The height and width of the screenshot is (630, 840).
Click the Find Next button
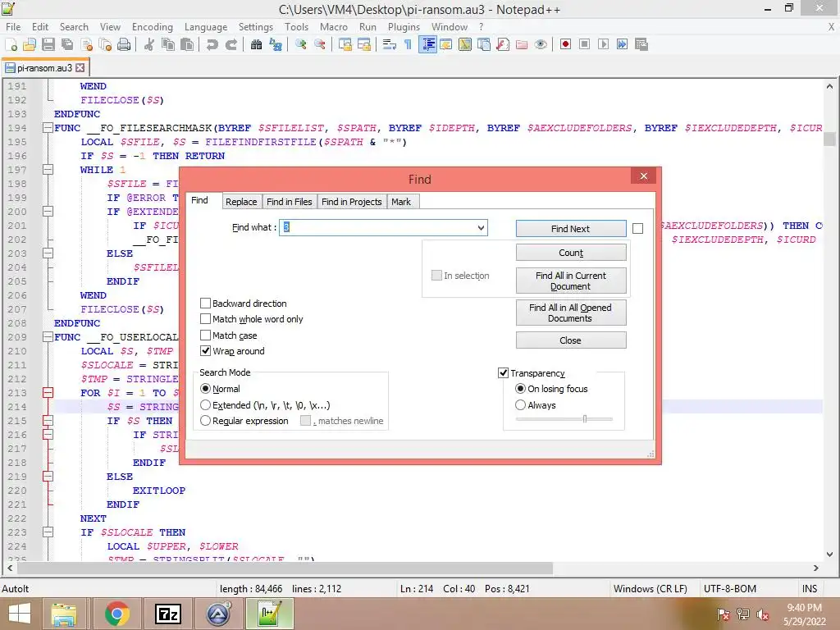coord(571,229)
